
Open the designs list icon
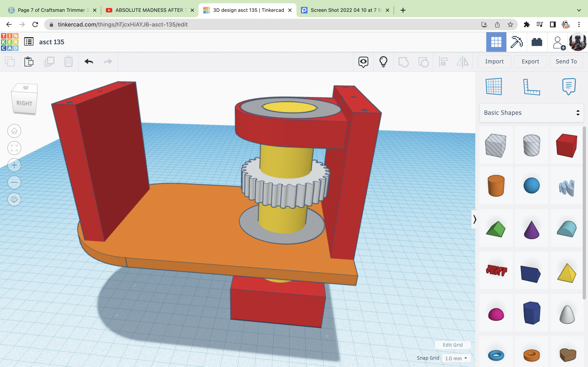[x=29, y=42]
